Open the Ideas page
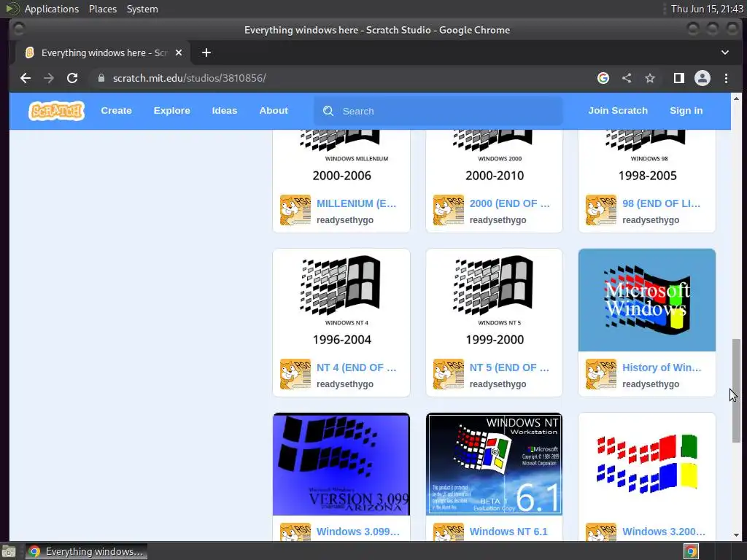Viewport: 747px width, 560px height. pyautogui.click(x=225, y=111)
